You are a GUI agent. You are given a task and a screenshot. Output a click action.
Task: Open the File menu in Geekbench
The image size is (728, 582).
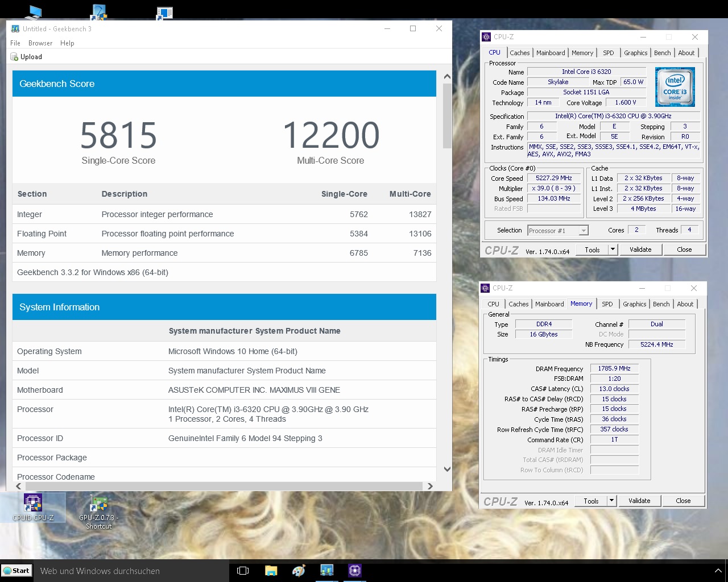[x=15, y=43]
